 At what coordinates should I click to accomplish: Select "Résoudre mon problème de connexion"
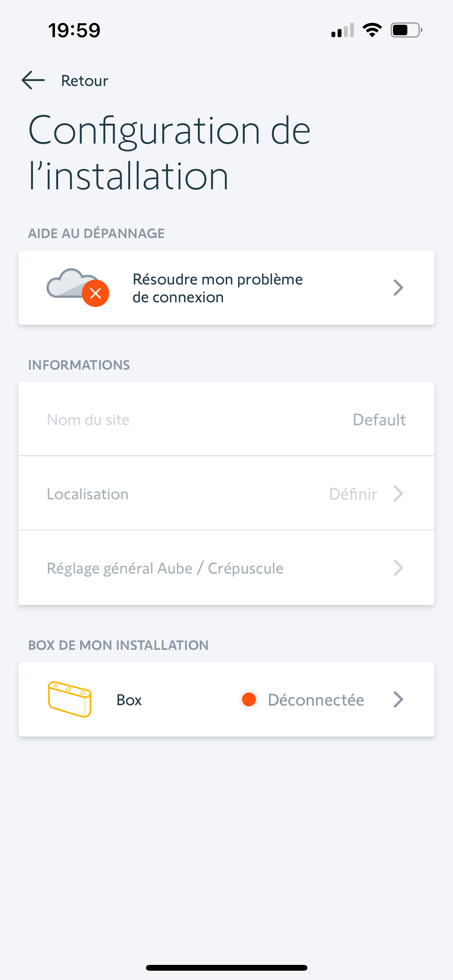(218, 288)
